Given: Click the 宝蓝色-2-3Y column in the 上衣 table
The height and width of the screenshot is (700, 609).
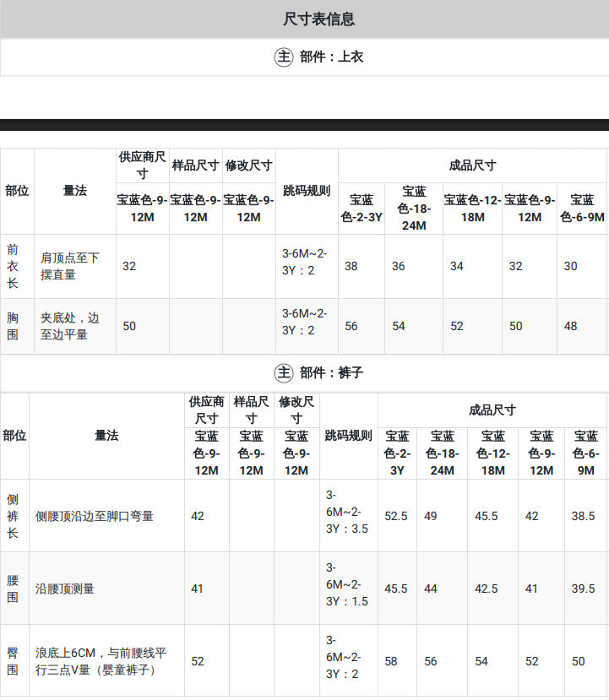Looking at the screenshot, I should click(x=362, y=209).
